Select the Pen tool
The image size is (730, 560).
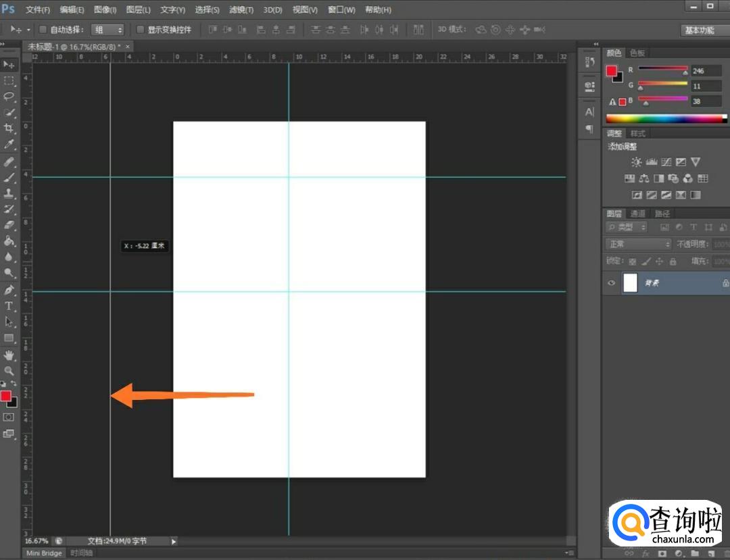tap(9, 290)
